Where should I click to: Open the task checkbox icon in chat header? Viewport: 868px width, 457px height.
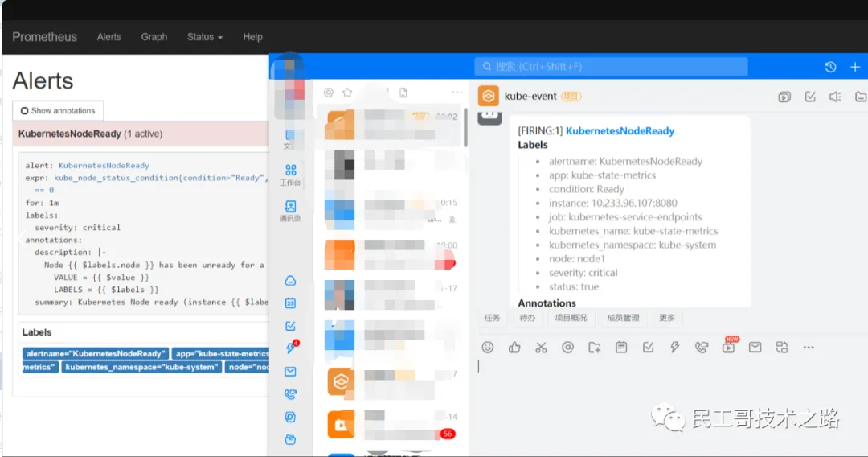point(810,97)
